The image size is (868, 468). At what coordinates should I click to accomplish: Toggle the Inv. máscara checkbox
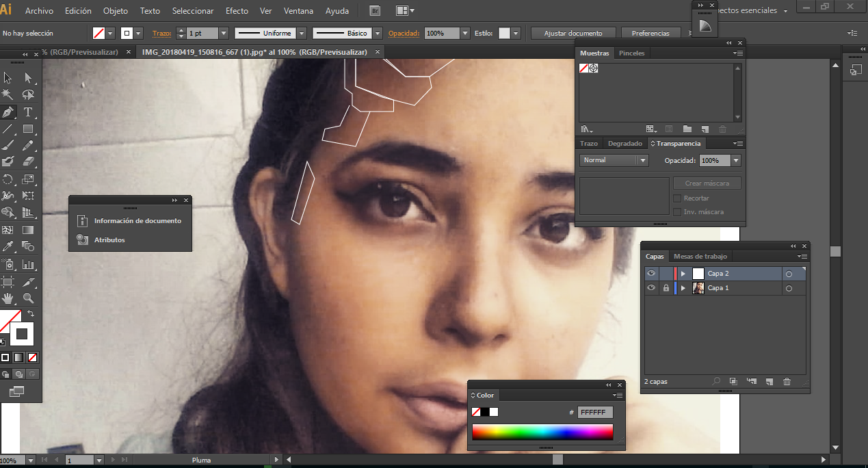coord(677,212)
